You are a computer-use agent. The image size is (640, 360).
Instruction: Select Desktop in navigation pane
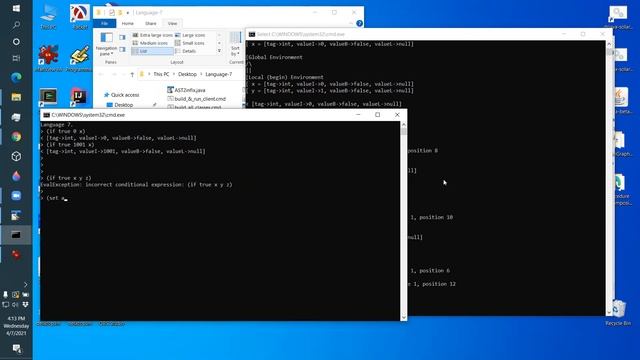120,105
